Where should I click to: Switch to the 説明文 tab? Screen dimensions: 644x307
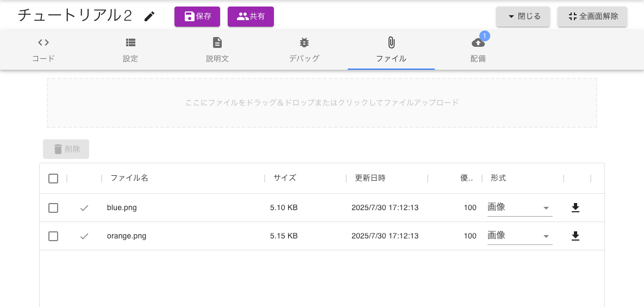pyautogui.click(x=217, y=50)
